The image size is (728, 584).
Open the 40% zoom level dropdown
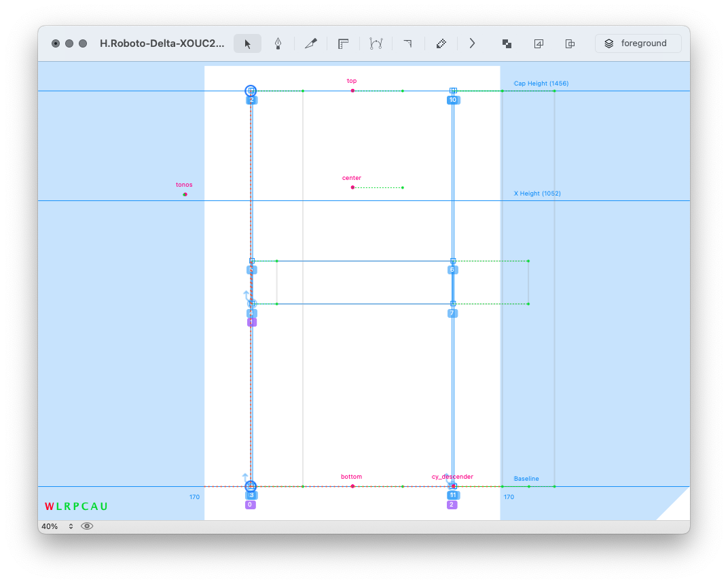pos(56,526)
